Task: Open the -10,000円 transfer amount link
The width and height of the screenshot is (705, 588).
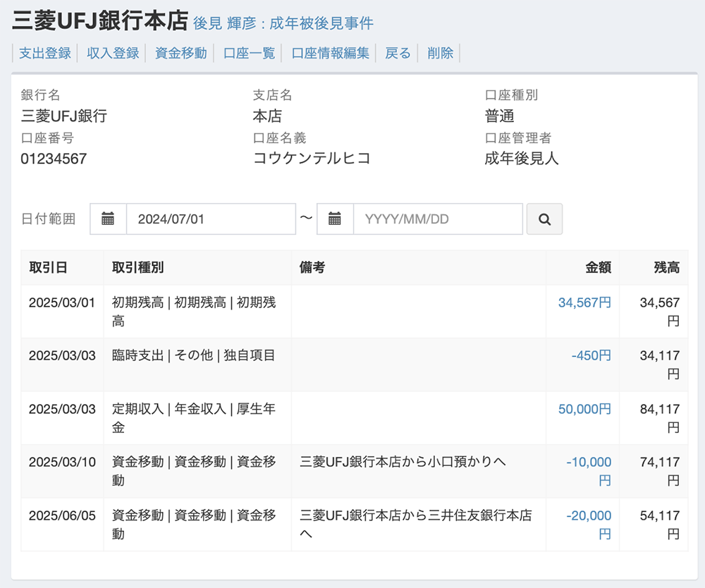Action: (589, 463)
